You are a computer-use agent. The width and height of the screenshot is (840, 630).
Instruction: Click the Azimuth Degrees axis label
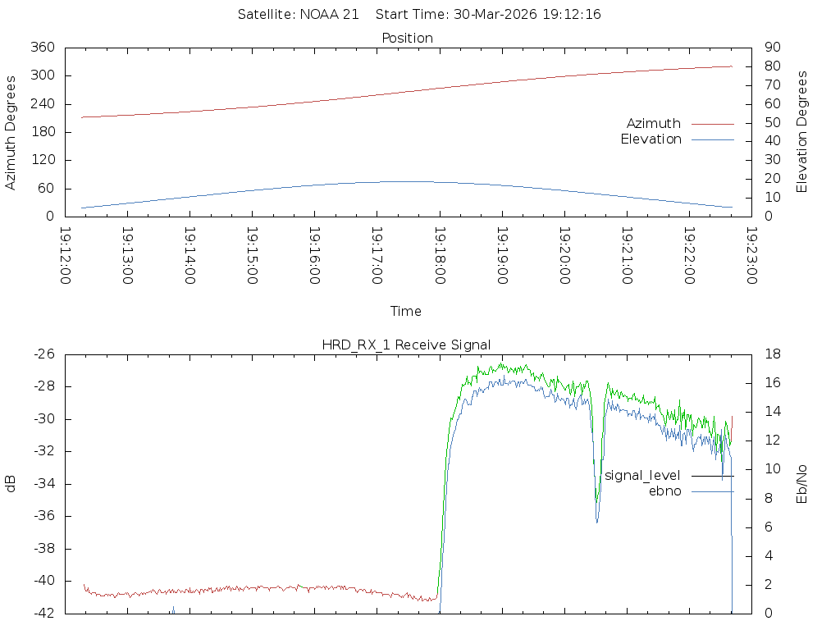coord(11,132)
